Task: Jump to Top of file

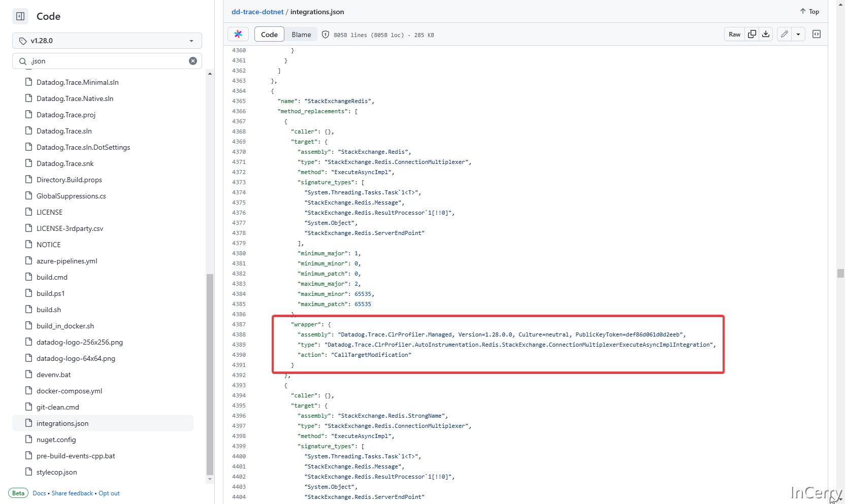Action: pyautogui.click(x=809, y=12)
